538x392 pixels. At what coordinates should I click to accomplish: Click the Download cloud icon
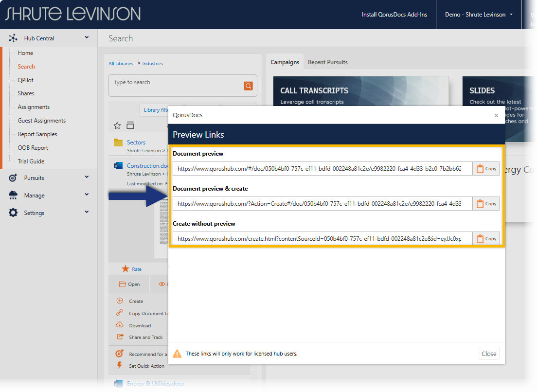coord(120,325)
